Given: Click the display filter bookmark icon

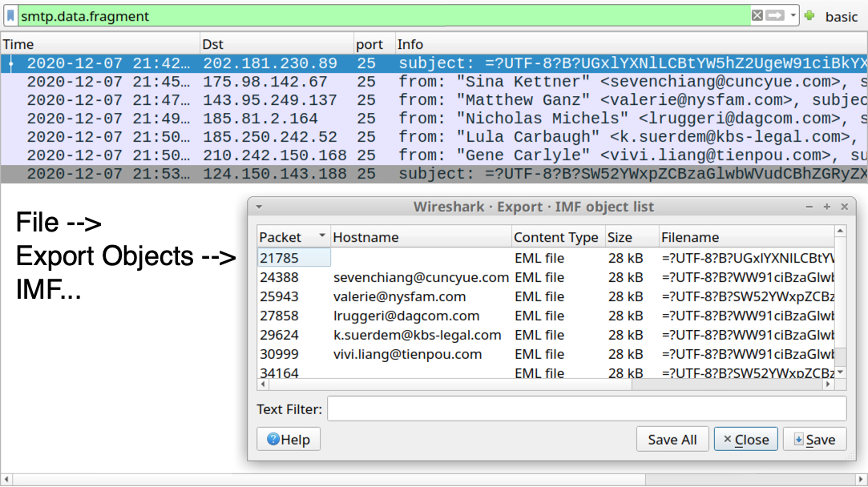Looking at the screenshot, I should (x=10, y=16).
